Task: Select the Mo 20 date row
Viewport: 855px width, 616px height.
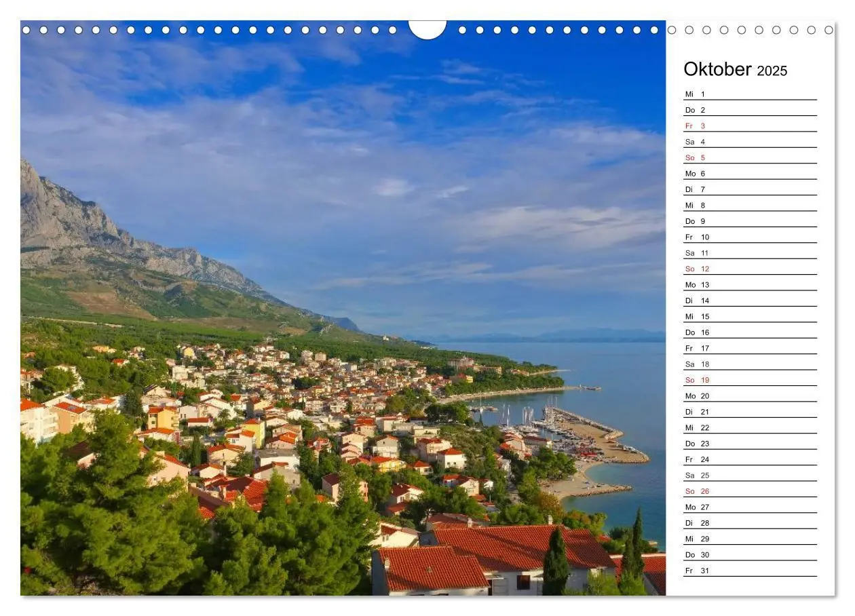Action: coord(750,396)
